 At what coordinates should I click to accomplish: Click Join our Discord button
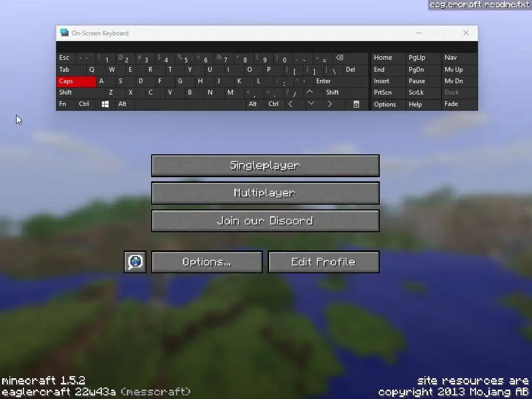coord(265,221)
